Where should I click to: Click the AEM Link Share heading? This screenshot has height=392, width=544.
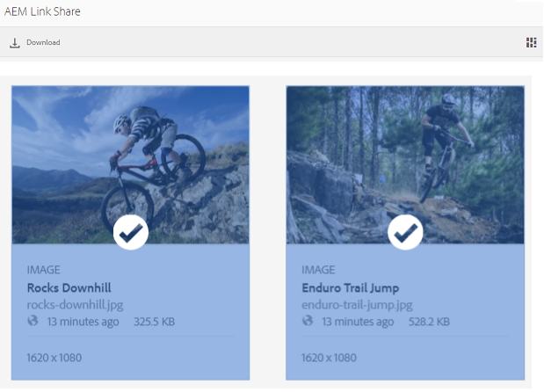pos(42,11)
